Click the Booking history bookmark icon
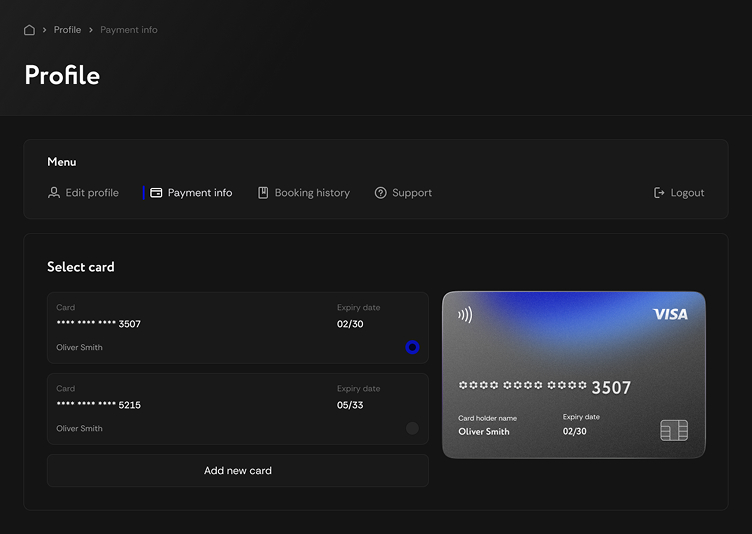The image size is (752, 534). pos(263,193)
